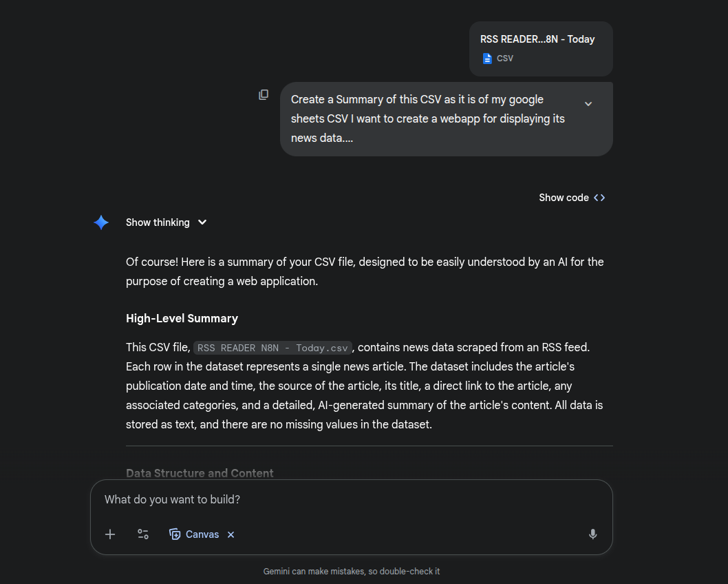This screenshot has width=728, height=584.
Task: Click the blue Gemini sparkle icon
Action: pyautogui.click(x=101, y=222)
